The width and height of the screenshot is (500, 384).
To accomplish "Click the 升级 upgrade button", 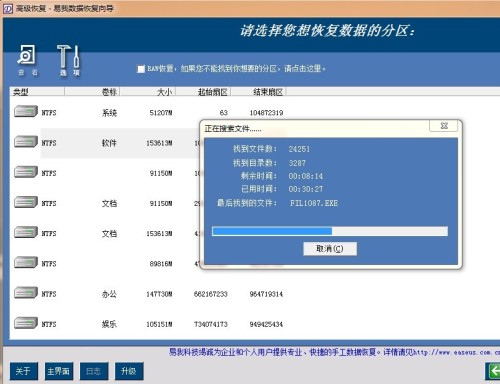I will point(129,371).
